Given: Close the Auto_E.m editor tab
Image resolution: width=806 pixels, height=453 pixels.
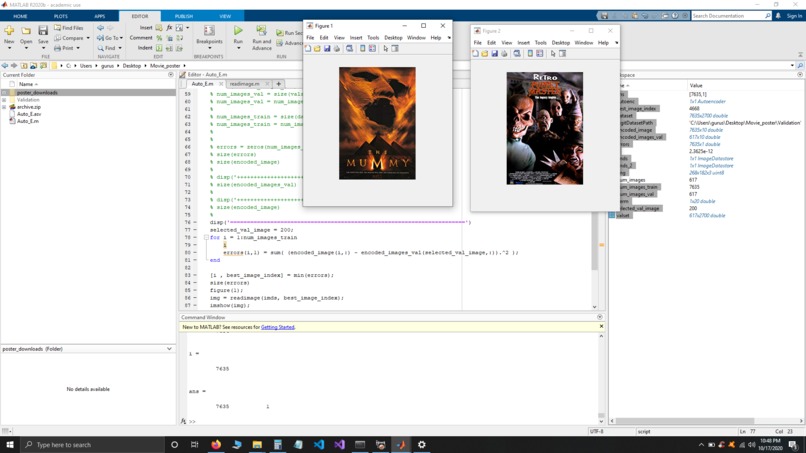Looking at the screenshot, I should [221, 84].
